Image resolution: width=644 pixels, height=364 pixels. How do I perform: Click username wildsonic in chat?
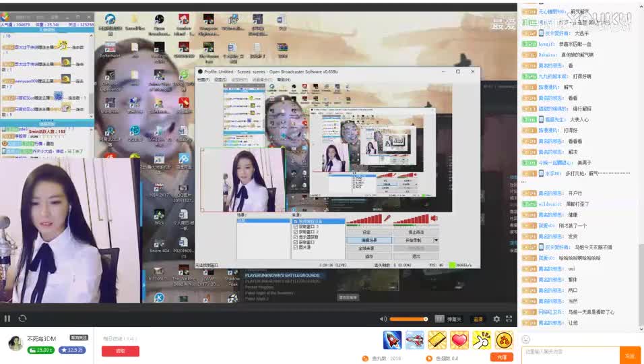click(550, 204)
